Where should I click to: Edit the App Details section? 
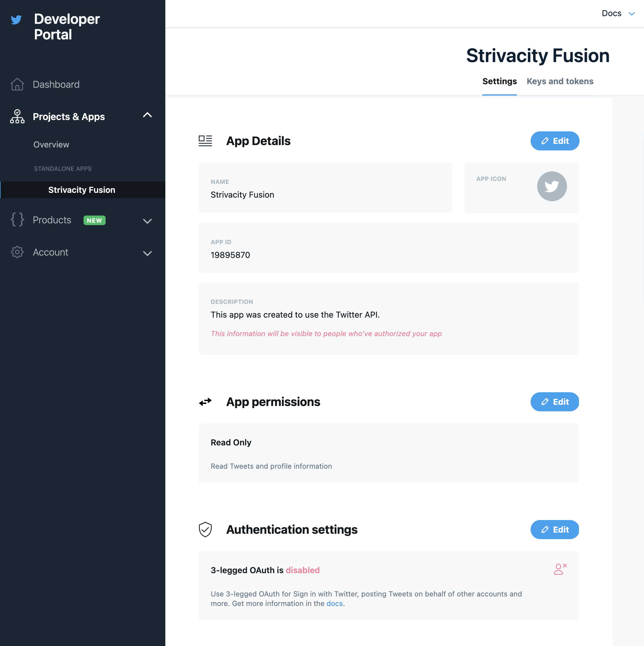(554, 141)
